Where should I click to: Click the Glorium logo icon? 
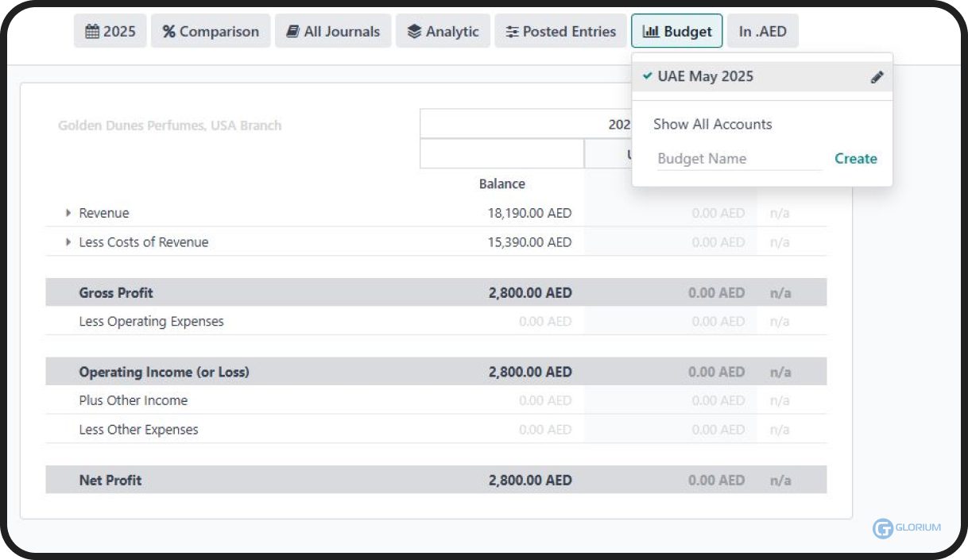[x=882, y=528]
